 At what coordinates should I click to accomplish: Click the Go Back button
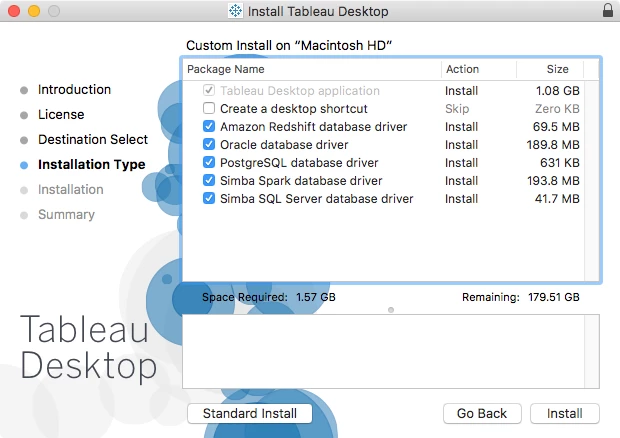coord(482,413)
